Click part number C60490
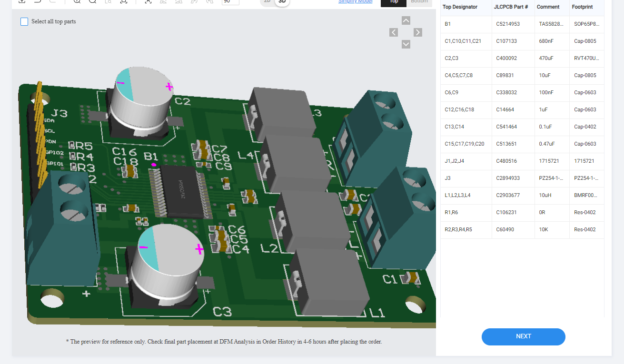This screenshot has width=624, height=364. coord(505,229)
